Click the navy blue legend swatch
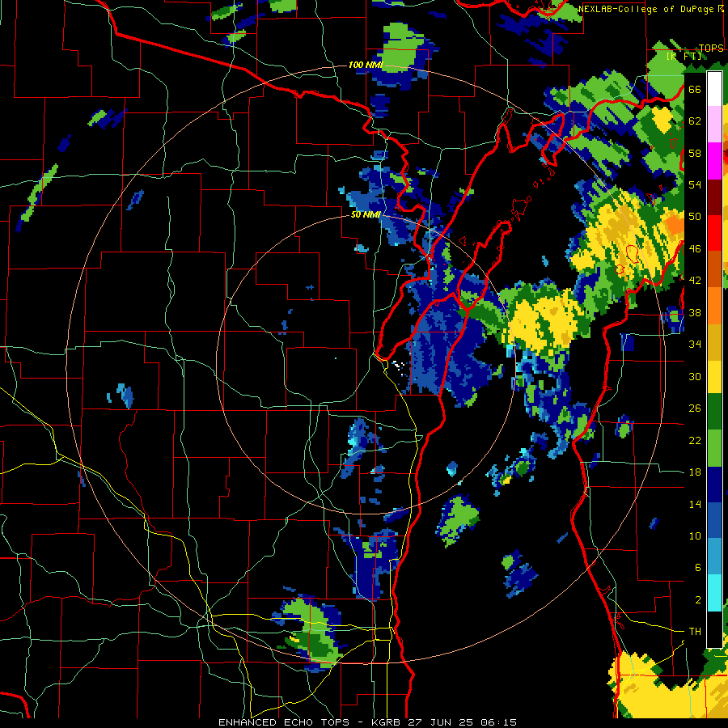The image size is (728, 728). click(714, 485)
